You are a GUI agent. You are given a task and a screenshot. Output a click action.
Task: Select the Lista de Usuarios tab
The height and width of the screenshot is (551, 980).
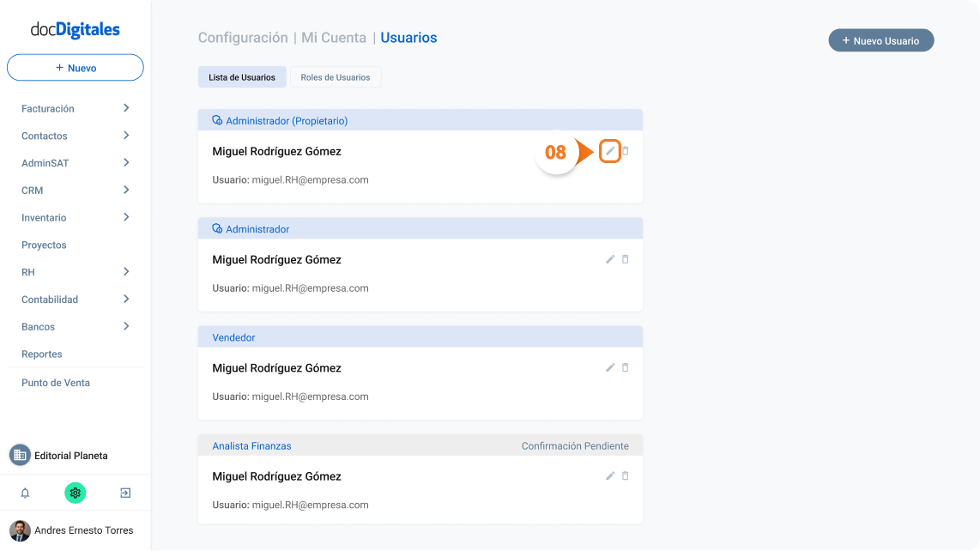coord(242,77)
